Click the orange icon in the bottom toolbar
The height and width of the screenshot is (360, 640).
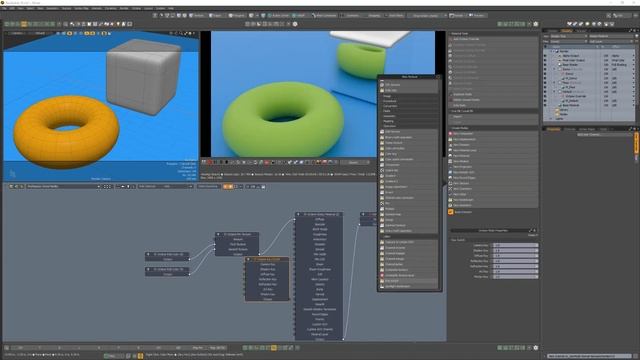[274, 348]
